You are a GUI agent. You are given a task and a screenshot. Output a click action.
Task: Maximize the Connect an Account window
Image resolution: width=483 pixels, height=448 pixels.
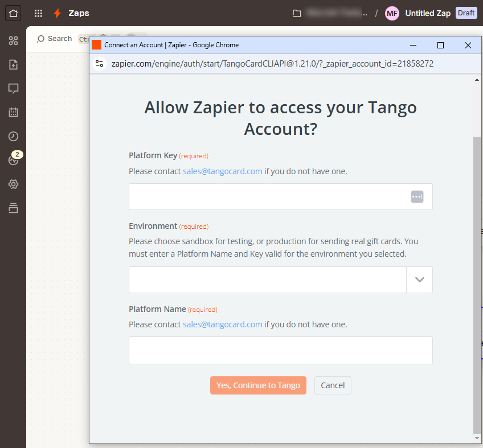coord(440,46)
